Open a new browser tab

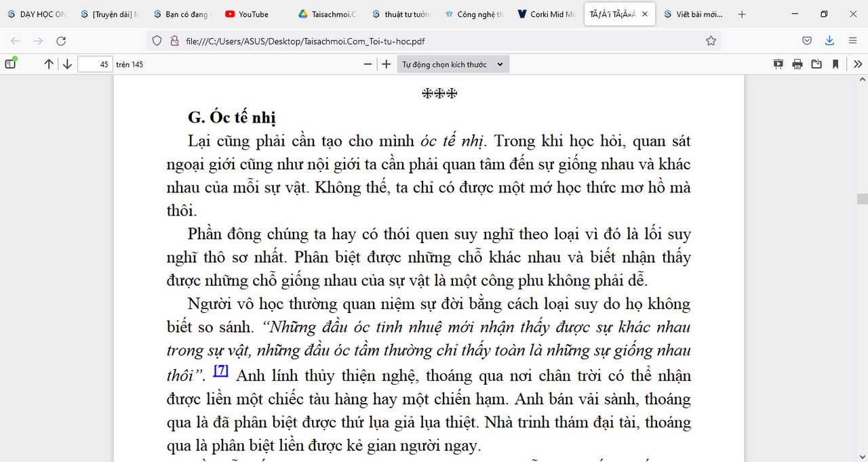742,14
